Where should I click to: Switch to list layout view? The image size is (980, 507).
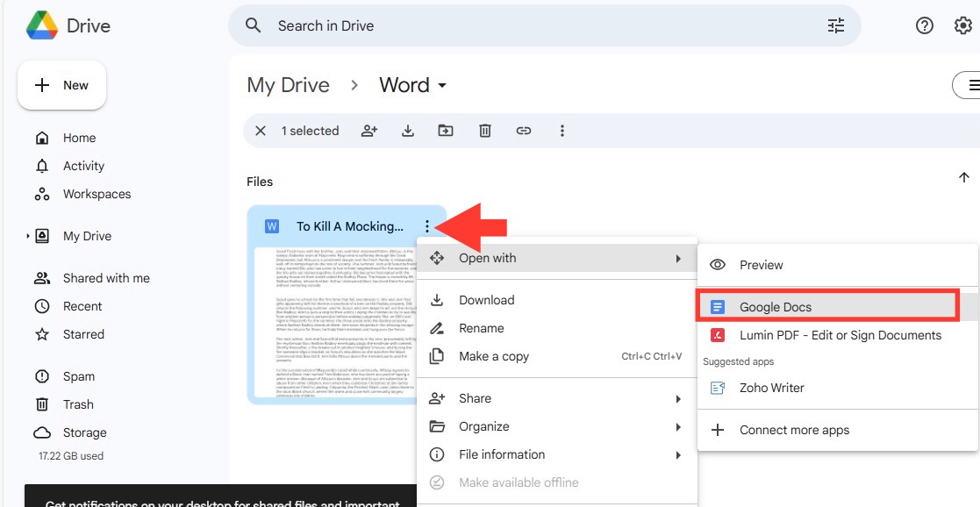tap(969, 85)
